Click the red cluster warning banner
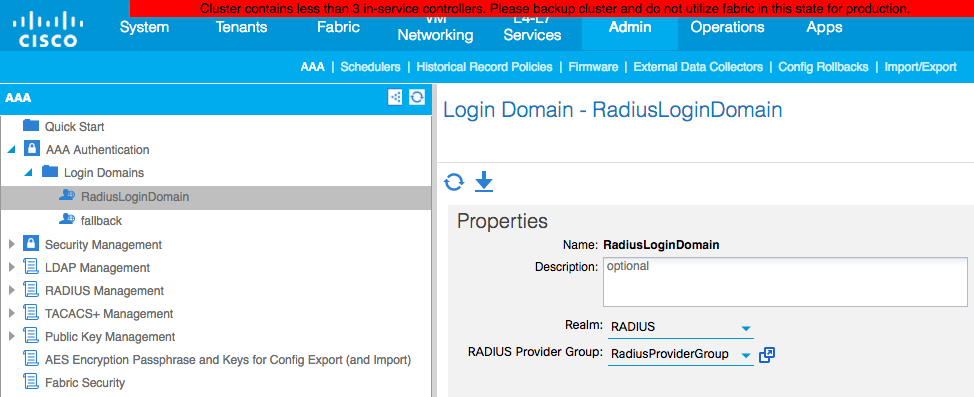This screenshot has height=397, width=974. 552,9
